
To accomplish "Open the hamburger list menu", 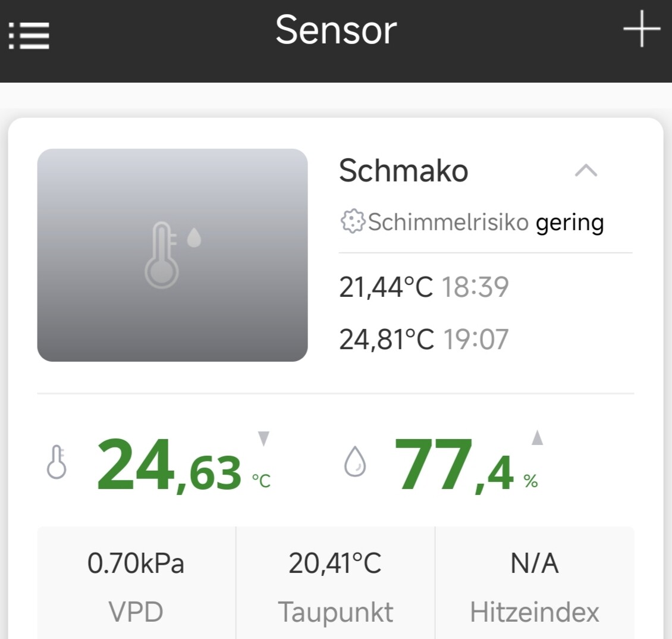I will pos(29,35).
